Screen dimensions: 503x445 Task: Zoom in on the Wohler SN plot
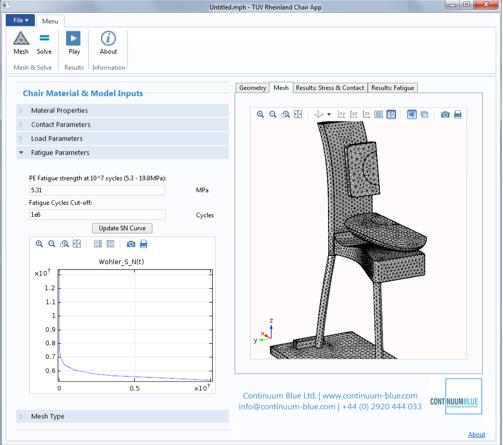[39, 244]
